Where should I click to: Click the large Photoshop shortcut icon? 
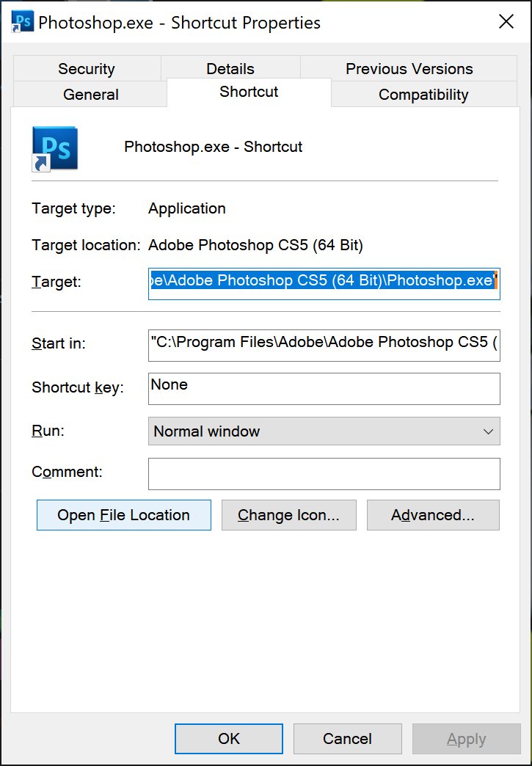pos(54,148)
